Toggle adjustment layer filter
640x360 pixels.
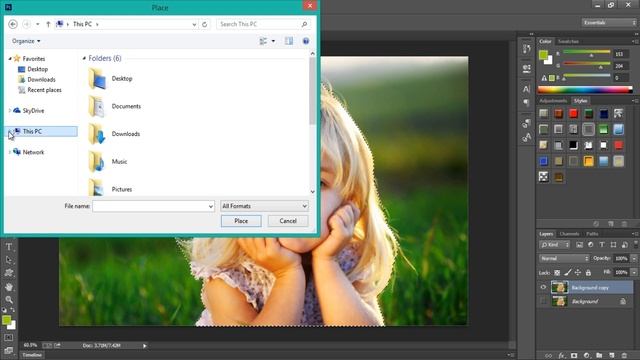pos(591,245)
